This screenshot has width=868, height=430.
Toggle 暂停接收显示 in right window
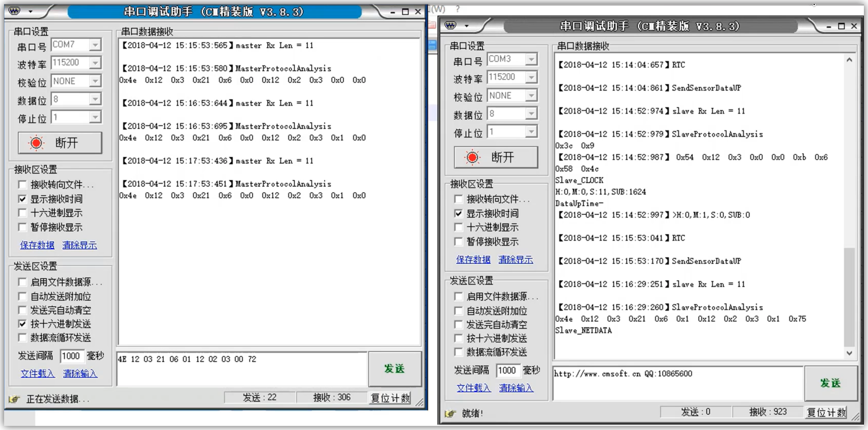coord(459,242)
